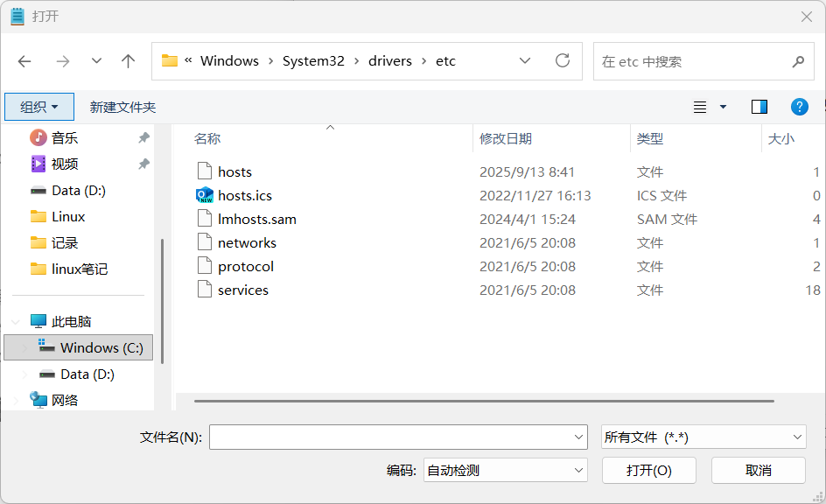Expand the 网络 tree node
Image resolution: width=826 pixels, height=504 pixels.
click(16, 401)
